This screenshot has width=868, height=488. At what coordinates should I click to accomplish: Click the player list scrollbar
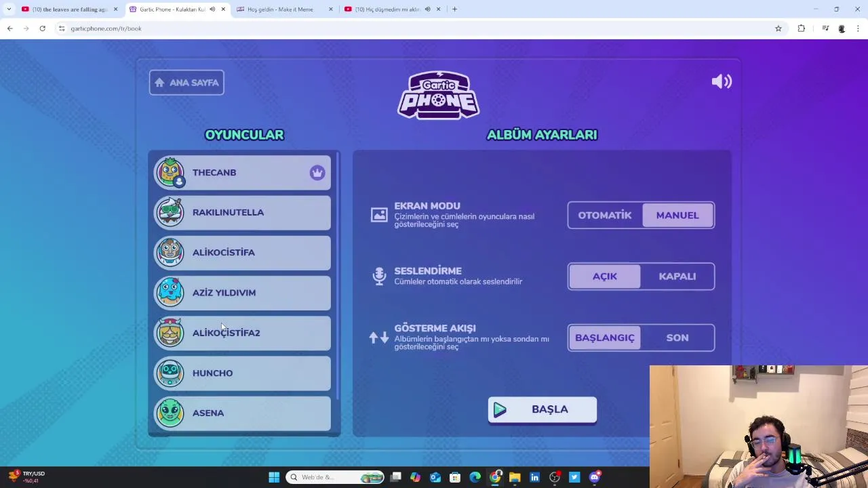pyautogui.click(x=337, y=274)
